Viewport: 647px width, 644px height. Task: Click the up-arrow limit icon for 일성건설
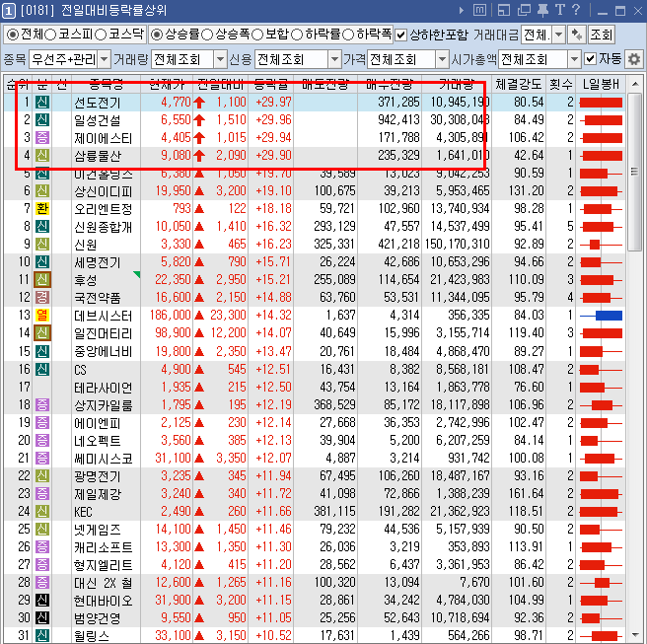[x=199, y=120]
